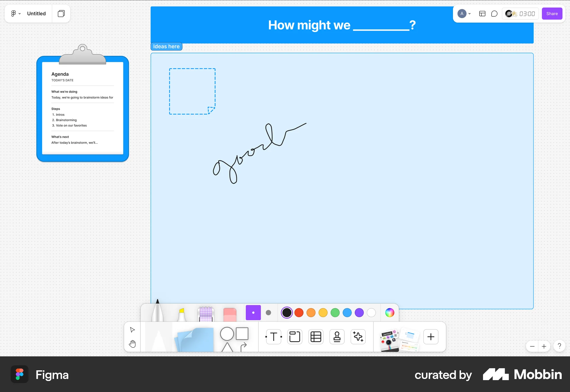Choose the red marker color swatch
This screenshot has width=570, height=392.
[299, 312]
